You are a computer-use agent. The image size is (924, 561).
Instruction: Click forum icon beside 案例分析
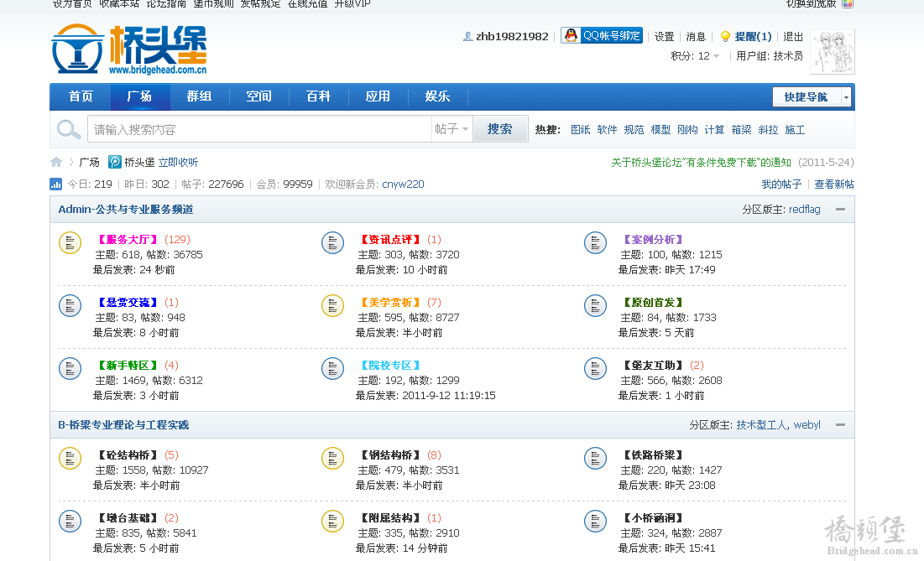coord(595,242)
